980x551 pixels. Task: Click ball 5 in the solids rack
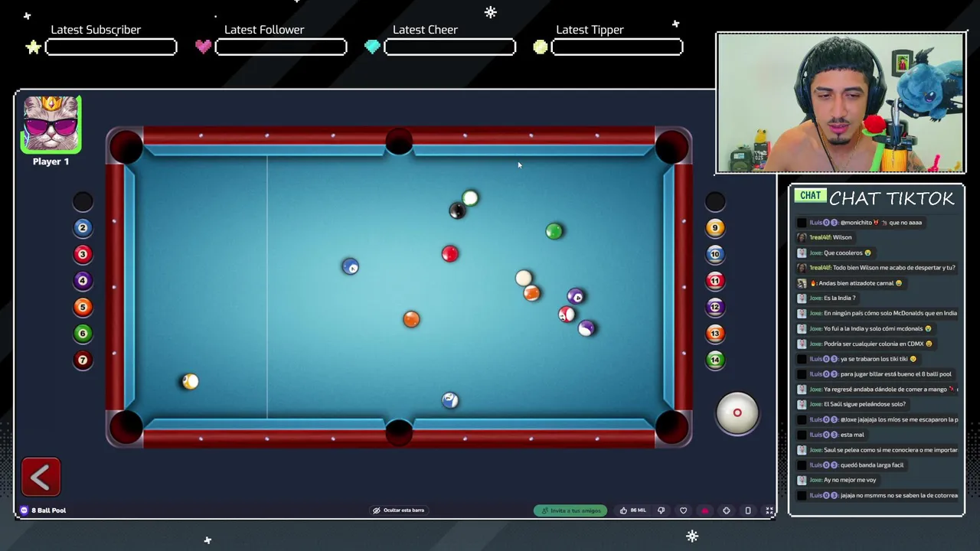(x=83, y=307)
